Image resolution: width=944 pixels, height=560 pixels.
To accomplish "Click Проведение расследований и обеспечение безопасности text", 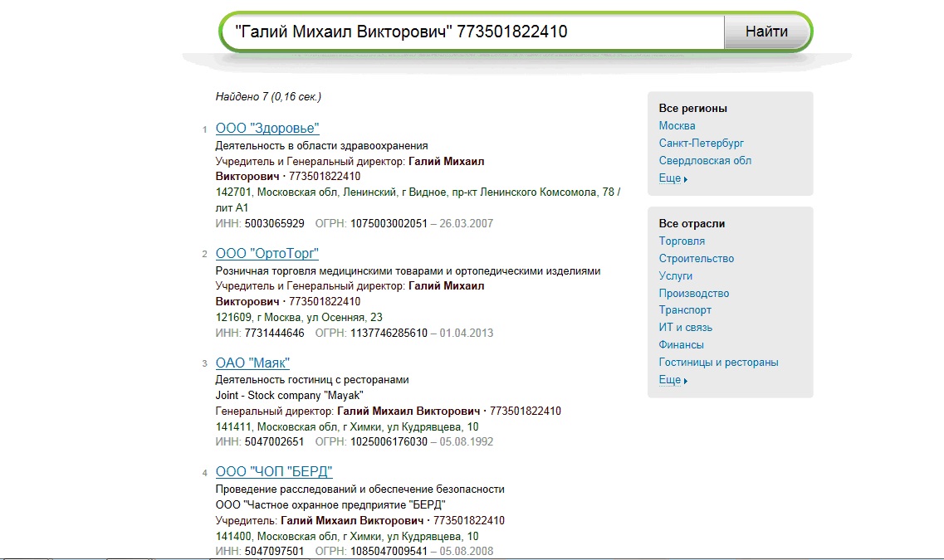I will point(360,489).
